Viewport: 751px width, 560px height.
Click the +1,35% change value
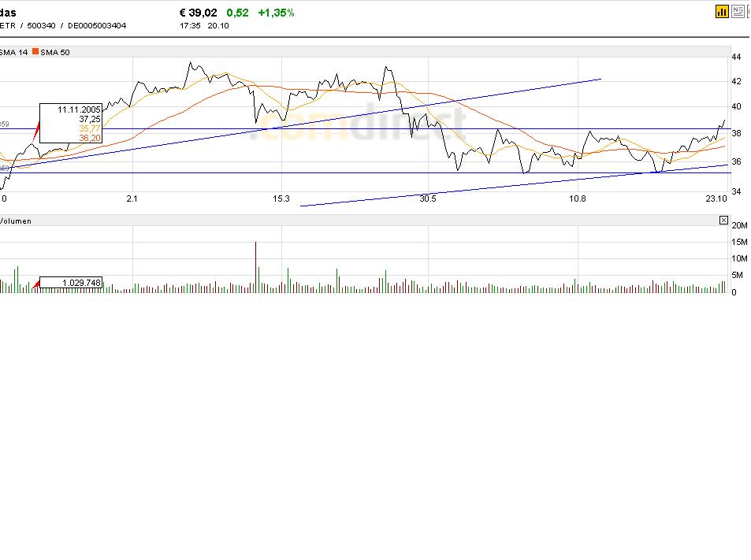(x=276, y=13)
